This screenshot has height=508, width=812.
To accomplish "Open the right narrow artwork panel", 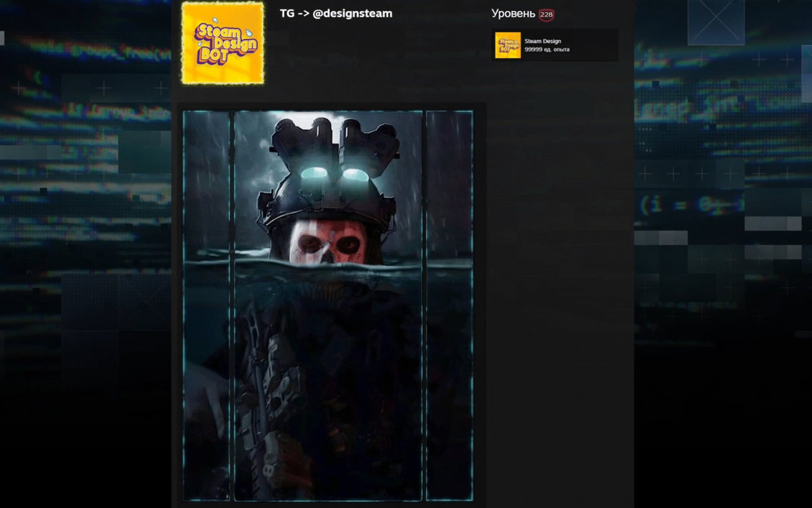I will pos(449,305).
